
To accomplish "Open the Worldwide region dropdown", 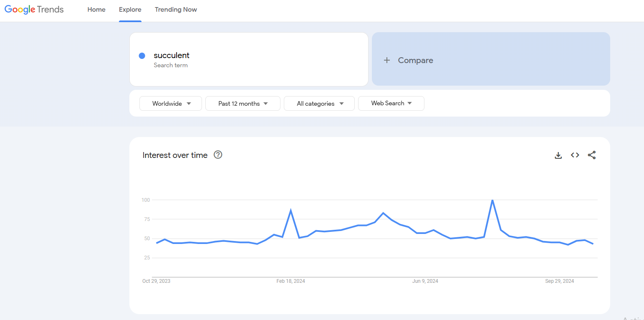I will tap(171, 104).
